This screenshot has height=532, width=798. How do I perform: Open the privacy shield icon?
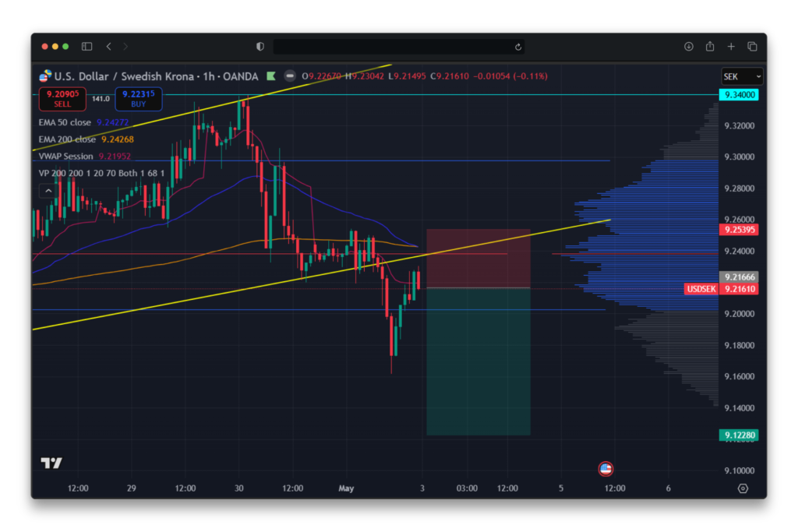click(x=260, y=46)
